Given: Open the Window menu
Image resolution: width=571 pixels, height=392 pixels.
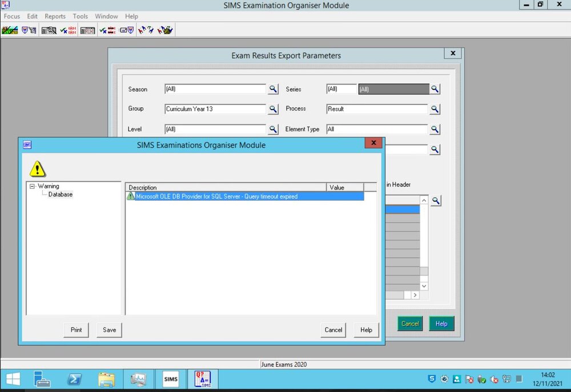Looking at the screenshot, I should point(106,17).
